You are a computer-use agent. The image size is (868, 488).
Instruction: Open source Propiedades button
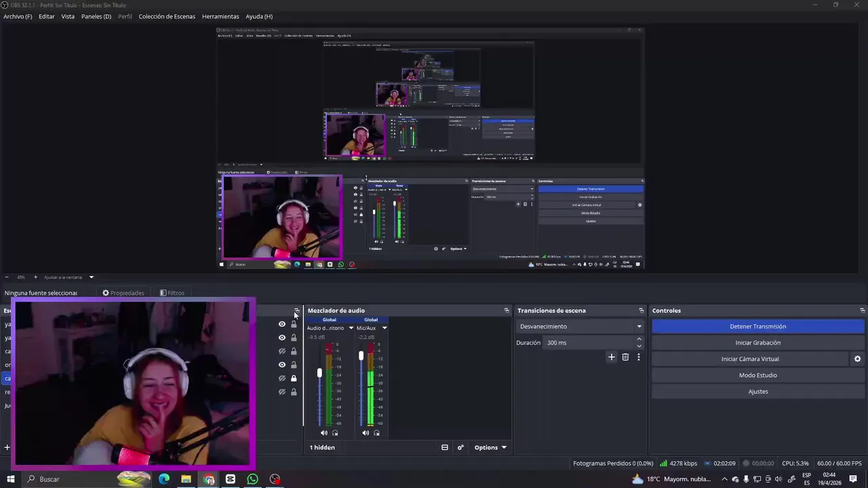tap(123, 293)
